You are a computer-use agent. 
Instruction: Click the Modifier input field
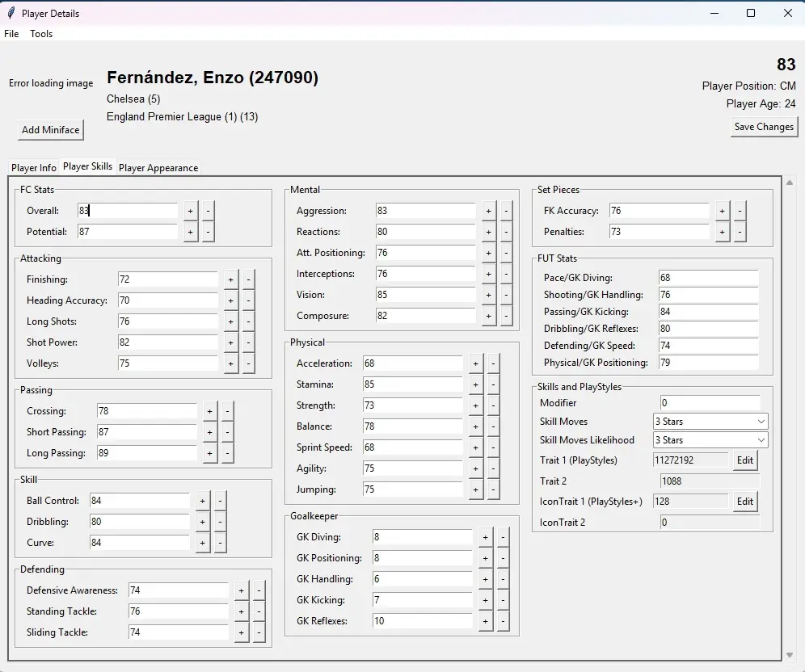[x=710, y=403]
